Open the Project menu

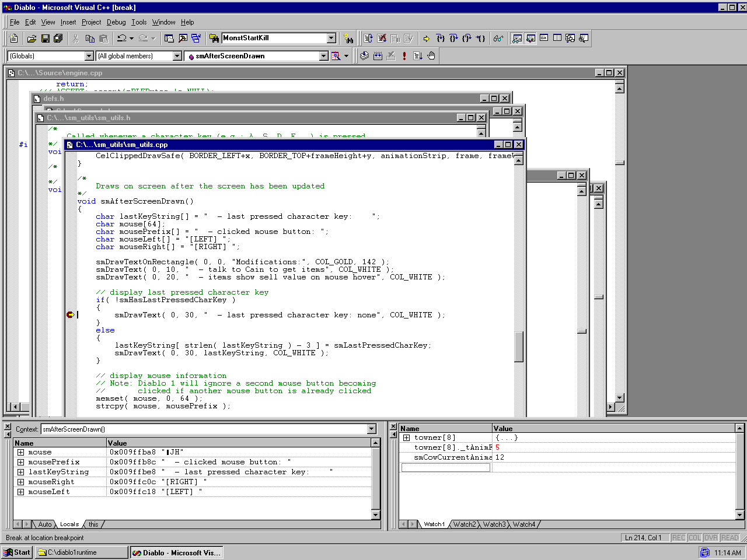pyautogui.click(x=91, y=22)
